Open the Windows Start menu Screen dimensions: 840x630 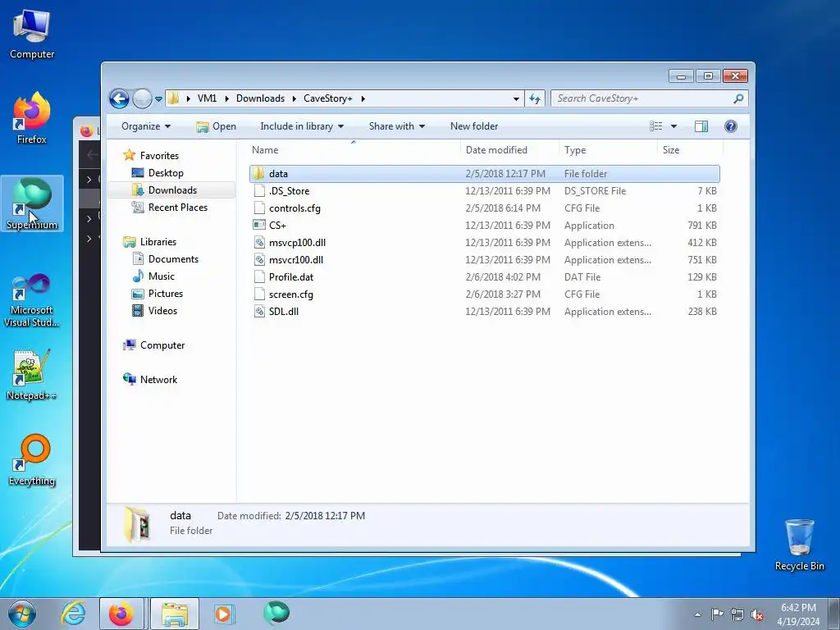click(21, 614)
